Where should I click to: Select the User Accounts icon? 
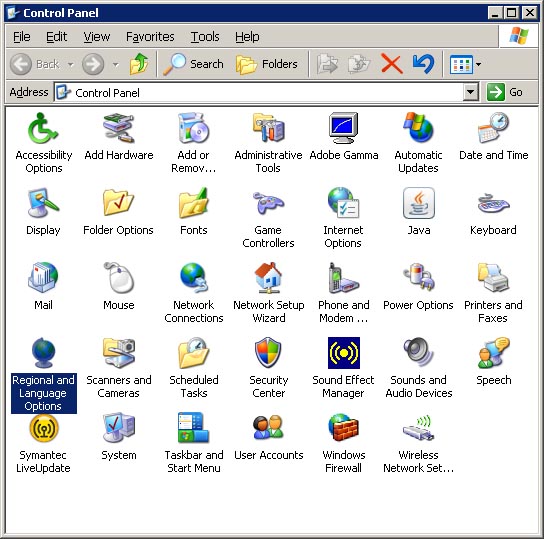pos(268,428)
